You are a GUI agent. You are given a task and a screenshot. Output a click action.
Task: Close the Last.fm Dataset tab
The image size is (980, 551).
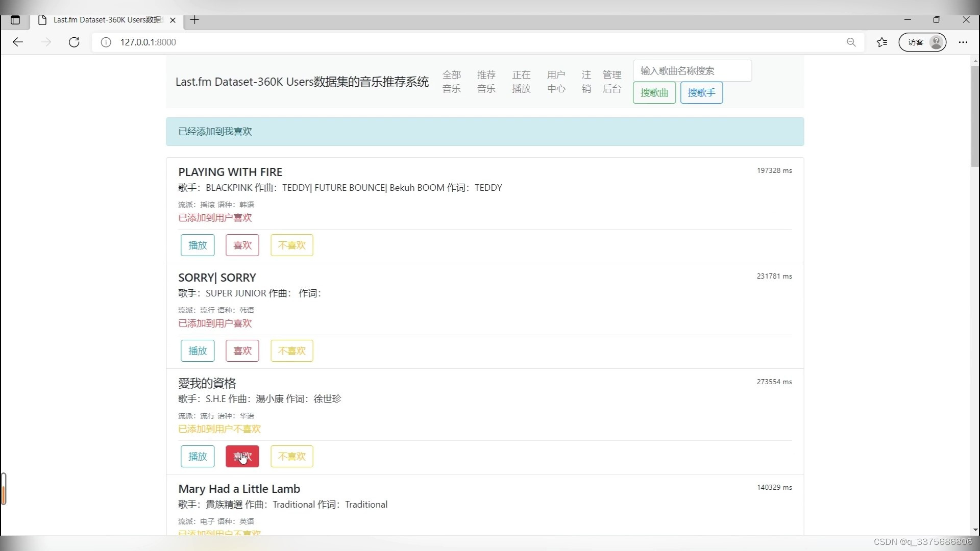click(173, 20)
